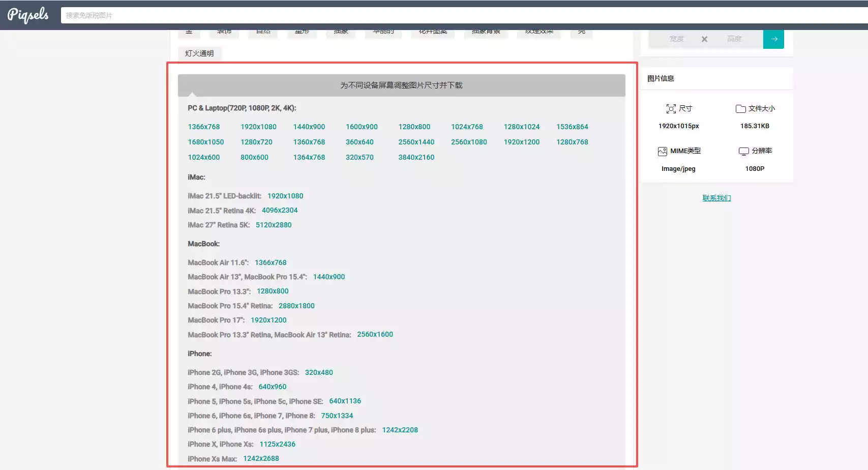
Task: Pick the 360x640 size link
Action: click(360, 142)
